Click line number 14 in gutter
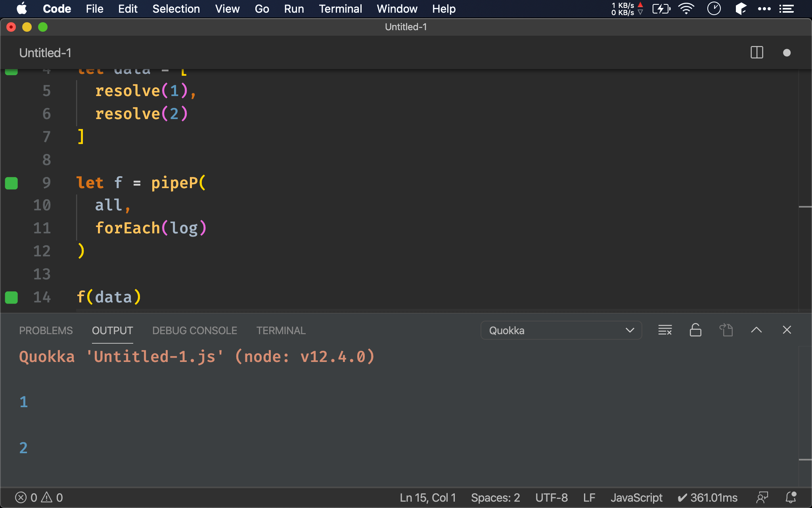Image resolution: width=812 pixels, height=508 pixels. 42,297
